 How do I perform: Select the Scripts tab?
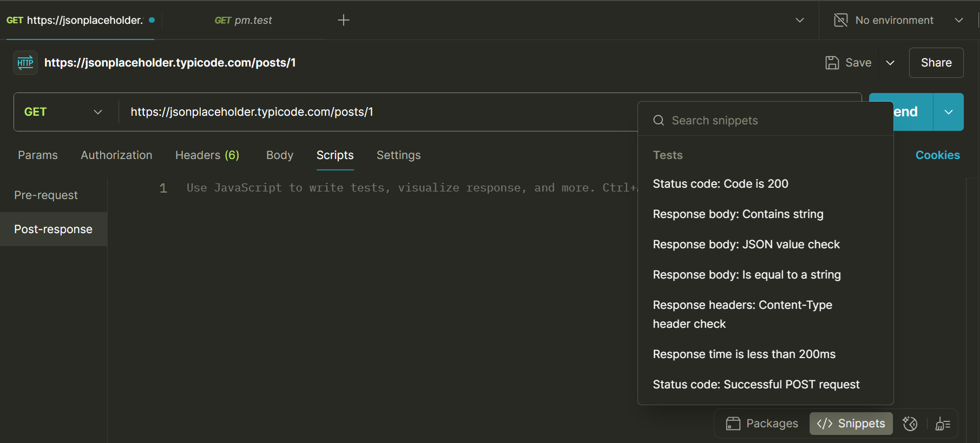pos(335,155)
